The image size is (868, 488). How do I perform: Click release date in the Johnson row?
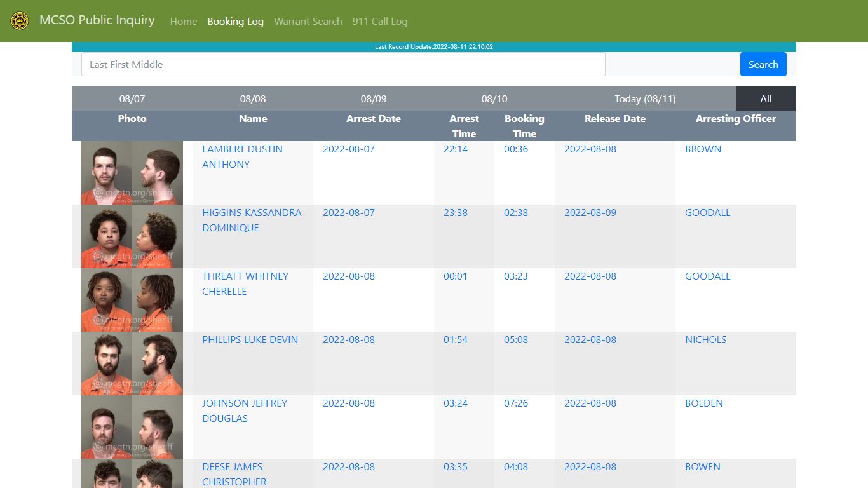[x=590, y=403]
